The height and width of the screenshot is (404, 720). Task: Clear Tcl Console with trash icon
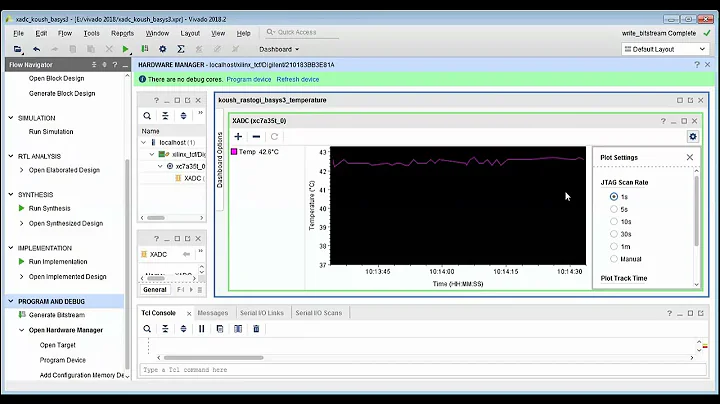[256, 329]
